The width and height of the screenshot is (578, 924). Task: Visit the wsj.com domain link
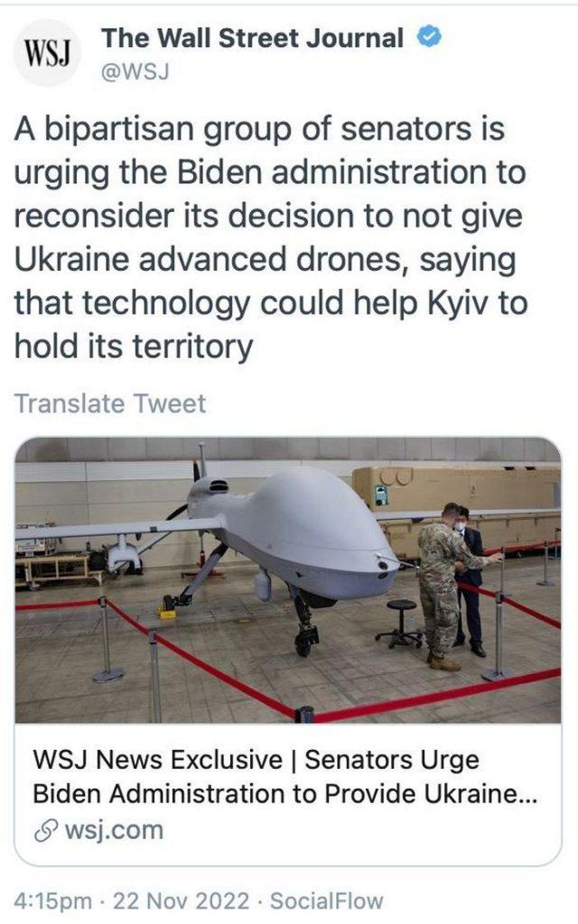click(114, 831)
